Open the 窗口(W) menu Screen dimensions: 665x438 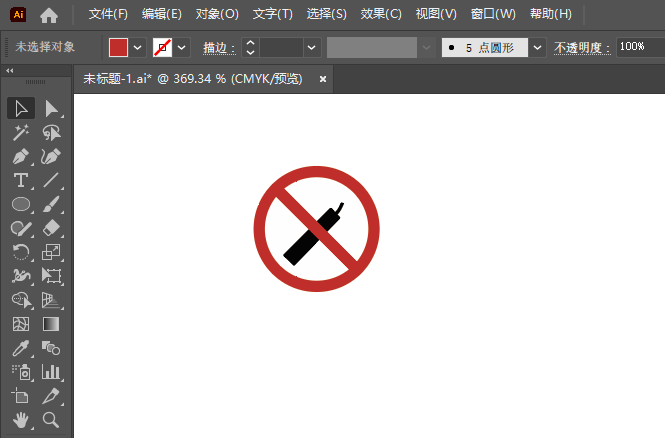click(x=493, y=14)
